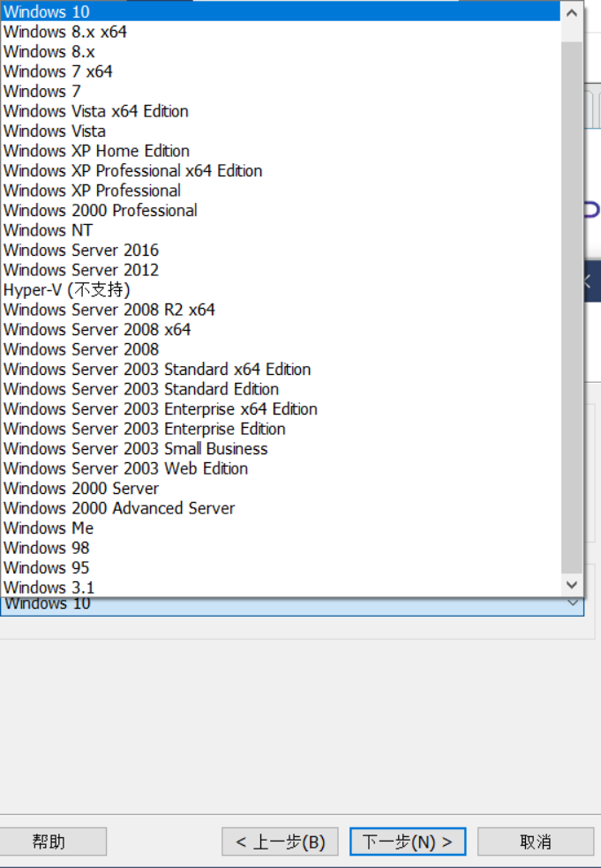Viewport: 601px width, 868px height.
Task: Click the list scrollbar down arrow
Action: tap(572, 585)
